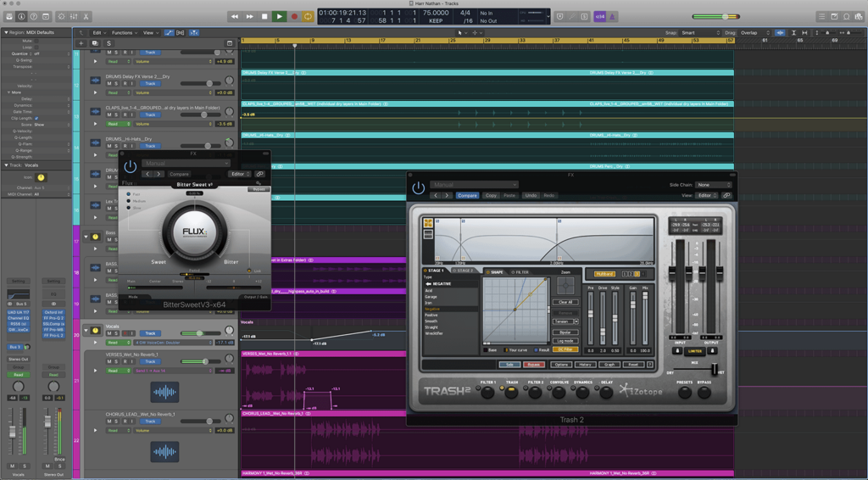Toggle the Waveform Zoom button

click(781, 33)
